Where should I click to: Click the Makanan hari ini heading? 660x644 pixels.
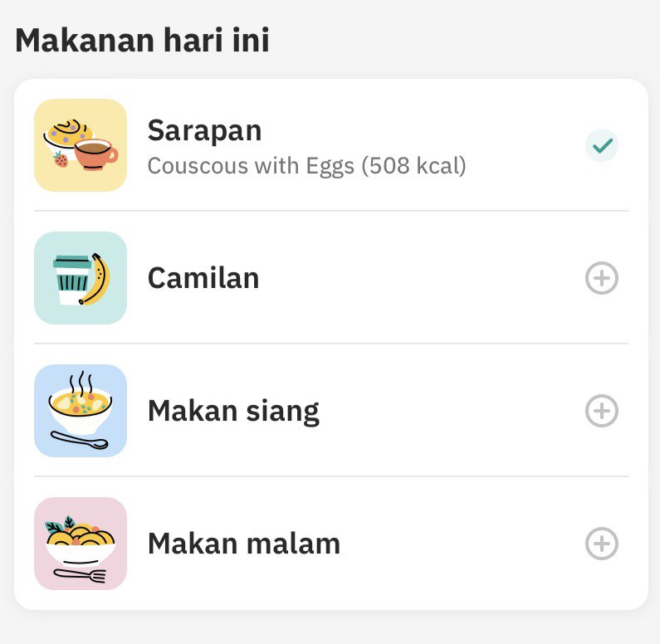click(142, 40)
